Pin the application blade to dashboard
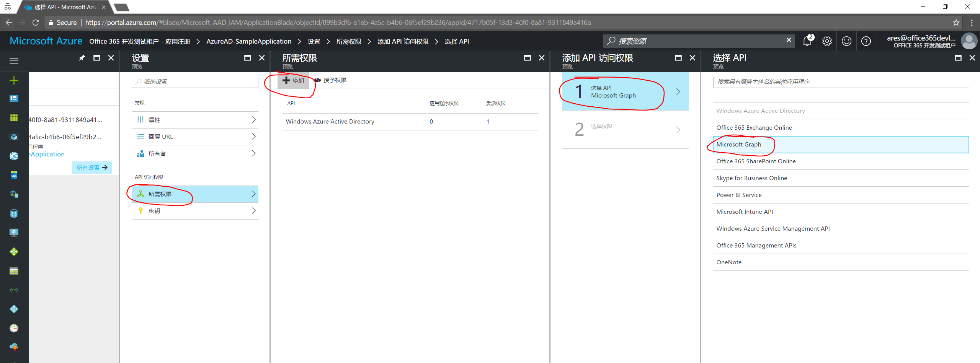This screenshot has height=363, width=980. [82, 58]
